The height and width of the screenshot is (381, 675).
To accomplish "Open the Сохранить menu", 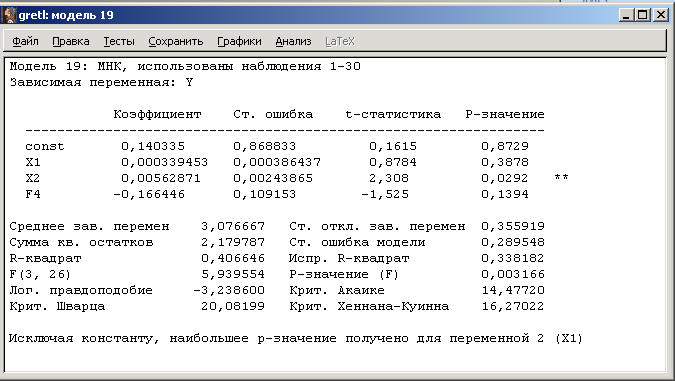I will click(x=176, y=41).
